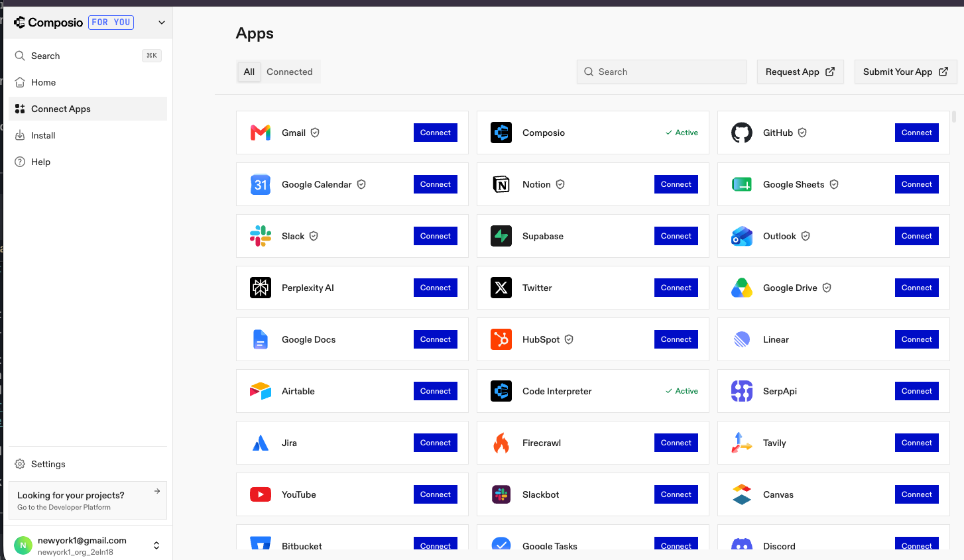
Task: Click the Composio Active status label
Action: (682, 133)
